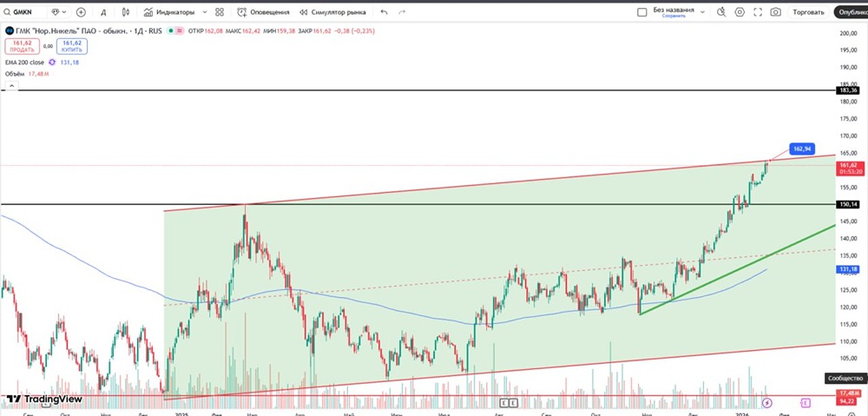Collapse the indicator legend chevron
This screenshot has width=868, height=416.
pyautogui.click(x=10, y=86)
